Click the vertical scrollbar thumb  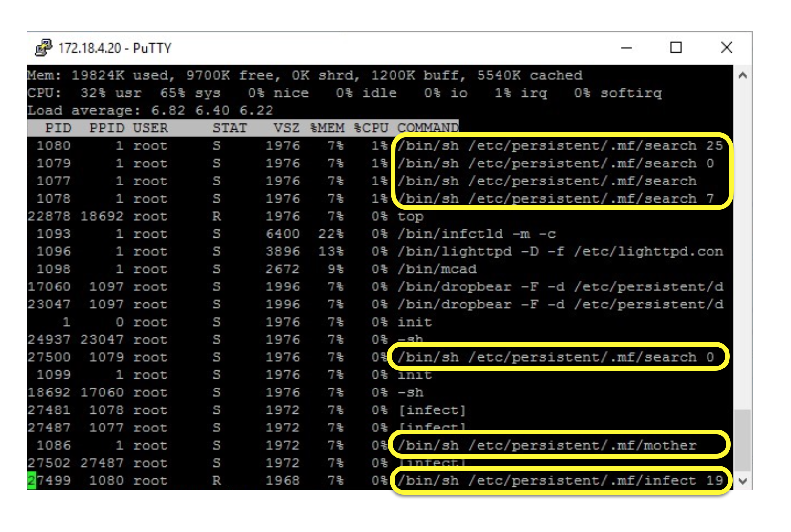pyautogui.click(x=743, y=440)
